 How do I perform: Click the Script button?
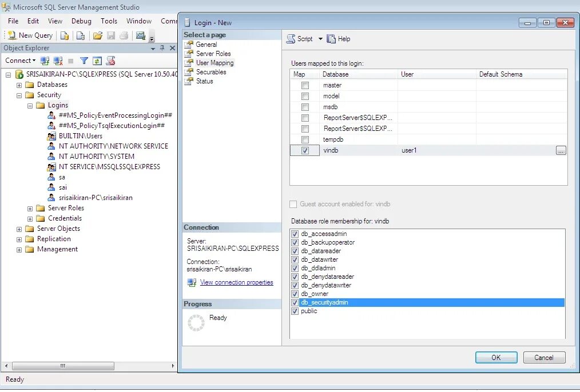(300, 39)
